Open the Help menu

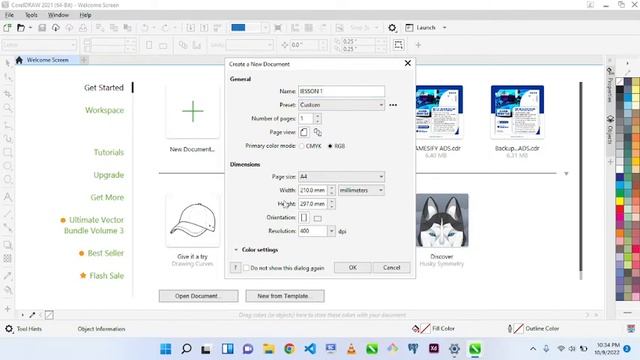(x=85, y=15)
